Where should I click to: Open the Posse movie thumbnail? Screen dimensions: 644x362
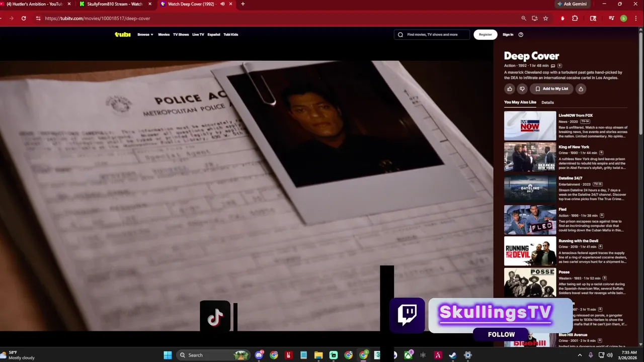pyautogui.click(x=530, y=283)
